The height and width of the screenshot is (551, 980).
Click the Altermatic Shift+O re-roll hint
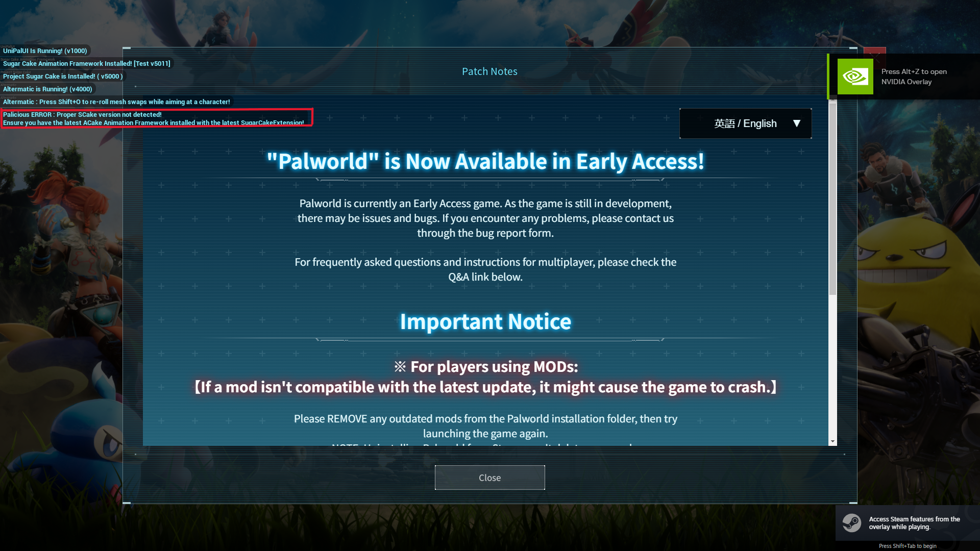[x=116, y=102]
